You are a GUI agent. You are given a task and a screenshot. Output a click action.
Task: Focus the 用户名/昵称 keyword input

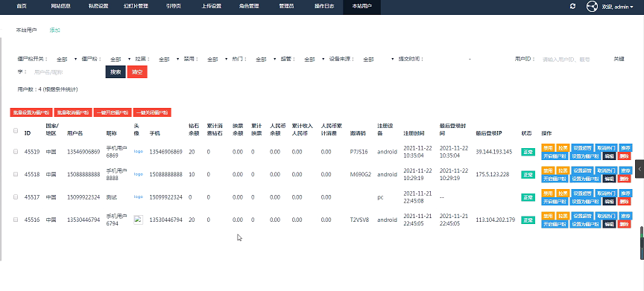(66, 72)
